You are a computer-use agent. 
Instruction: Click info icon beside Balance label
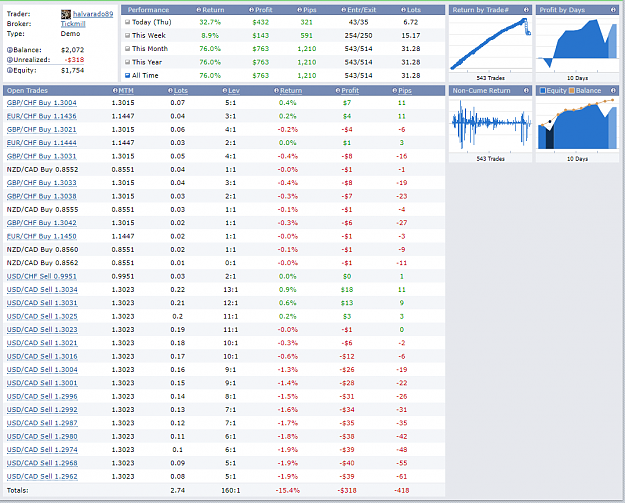pyautogui.click(x=10, y=50)
